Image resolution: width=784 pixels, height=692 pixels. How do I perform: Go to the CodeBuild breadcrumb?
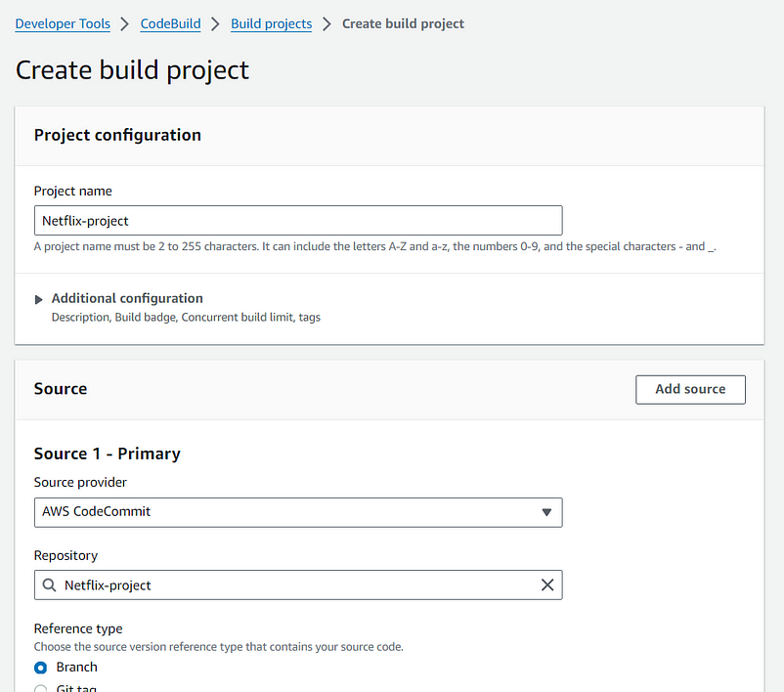tap(170, 24)
